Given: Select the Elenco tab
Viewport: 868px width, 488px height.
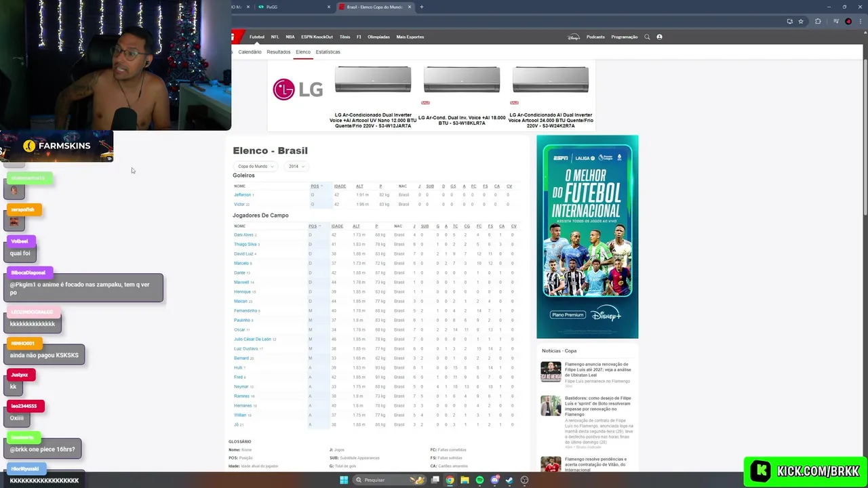Looking at the screenshot, I should [303, 52].
